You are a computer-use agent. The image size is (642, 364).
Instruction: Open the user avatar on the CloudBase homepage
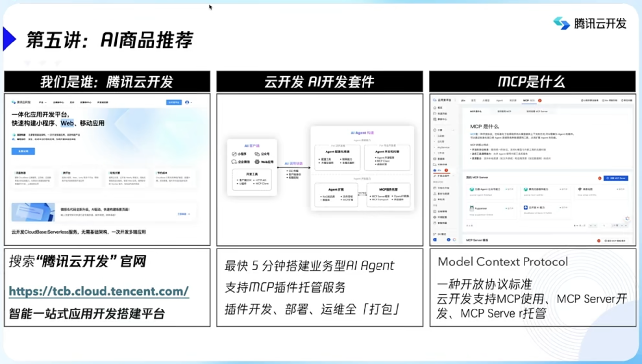click(187, 102)
